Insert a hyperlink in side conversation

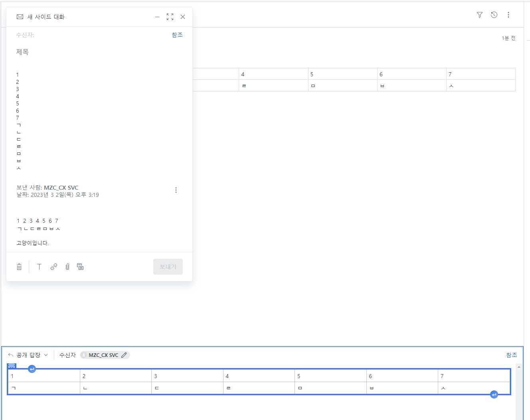coord(54,267)
